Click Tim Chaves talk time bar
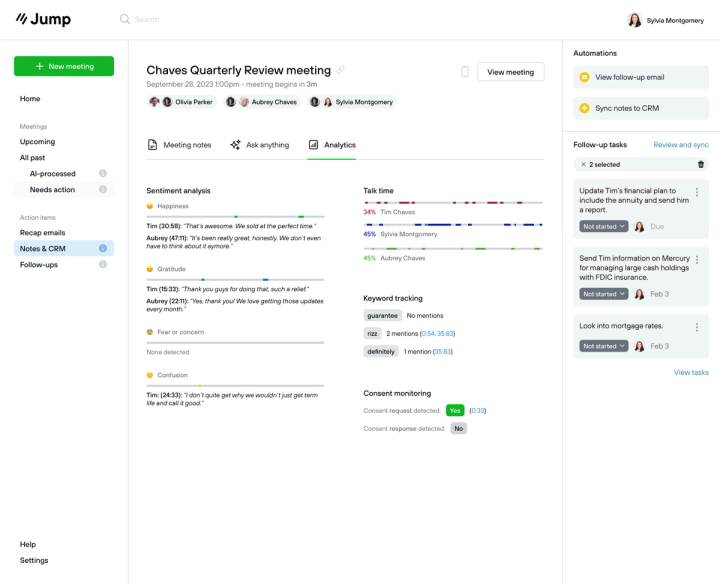Screen dimensions: 720x584 pyautogui.click(x=453, y=203)
